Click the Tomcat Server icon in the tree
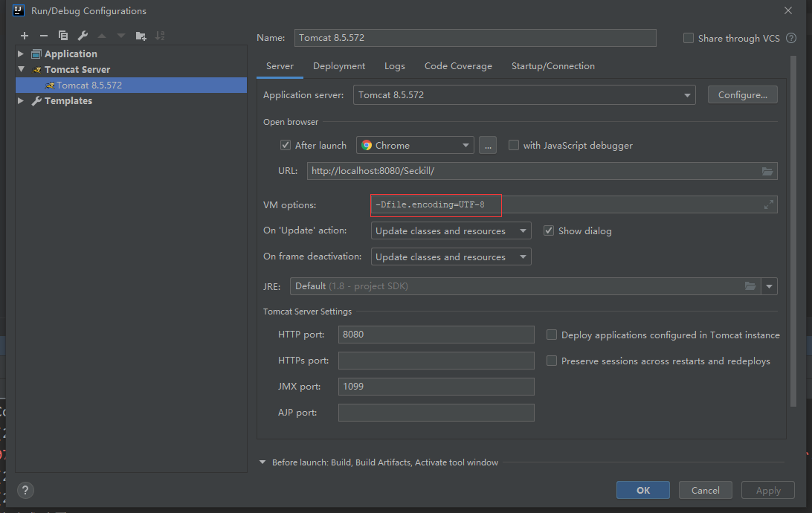This screenshot has height=513, width=812. 36,69
